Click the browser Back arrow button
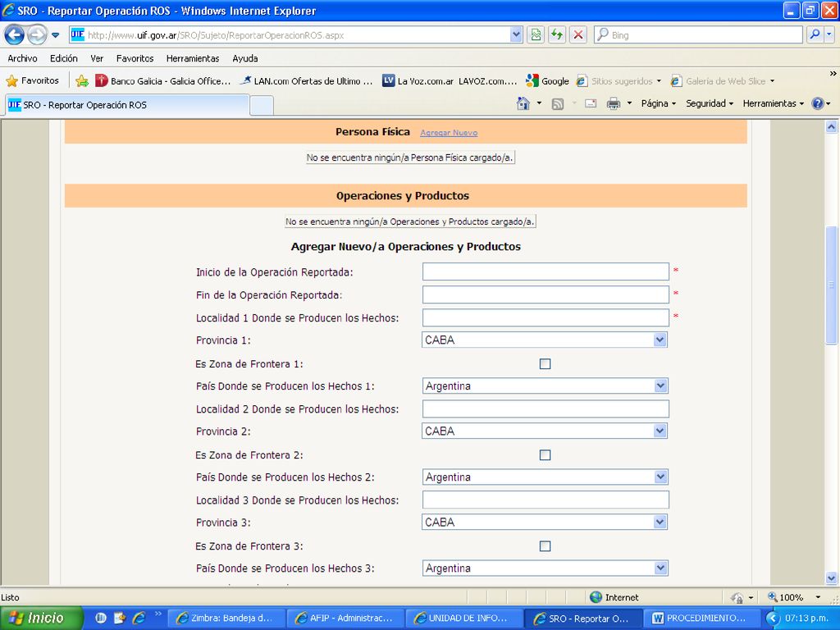The height and width of the screenshot is (630, 840). pyautogui.click(x=15, y=35)
